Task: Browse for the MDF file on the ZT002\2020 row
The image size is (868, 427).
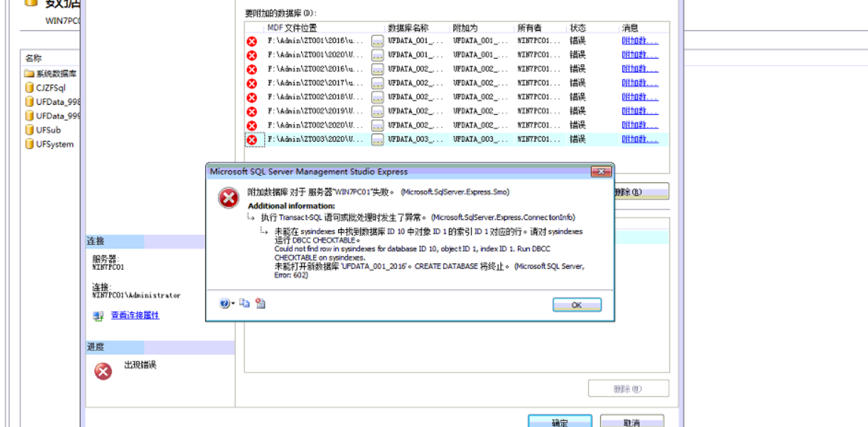Action: pos(378,125)
